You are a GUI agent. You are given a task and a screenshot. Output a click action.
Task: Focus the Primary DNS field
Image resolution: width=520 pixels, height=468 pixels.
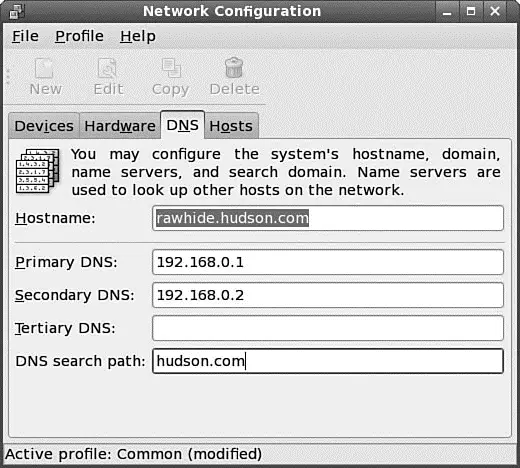point(328,262)
